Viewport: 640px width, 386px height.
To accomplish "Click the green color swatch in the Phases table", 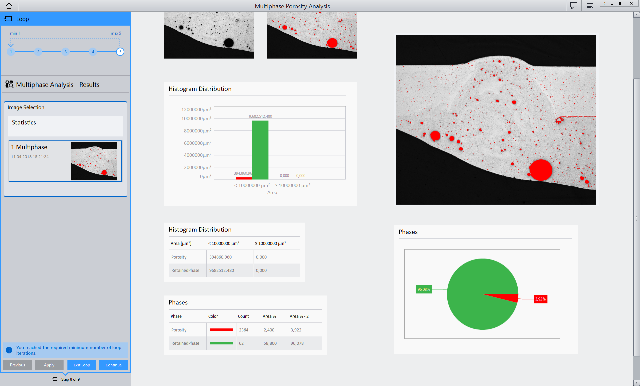I will coord(221,343).
